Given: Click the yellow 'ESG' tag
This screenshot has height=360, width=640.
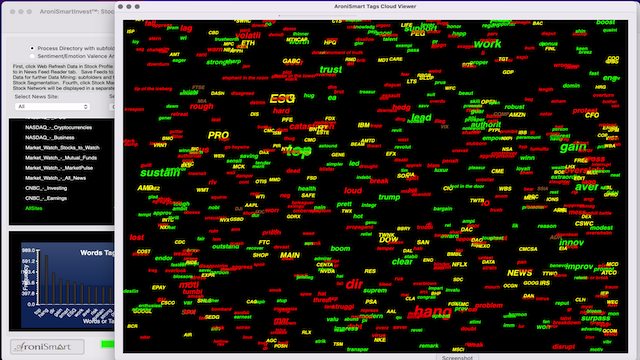Looking at the screenshot, I should (282, 98).
